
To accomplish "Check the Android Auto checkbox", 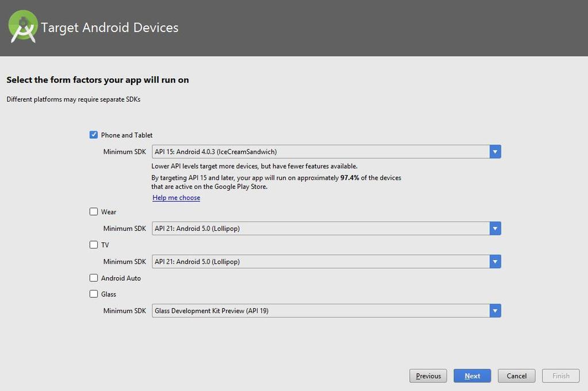I will 93,278.
